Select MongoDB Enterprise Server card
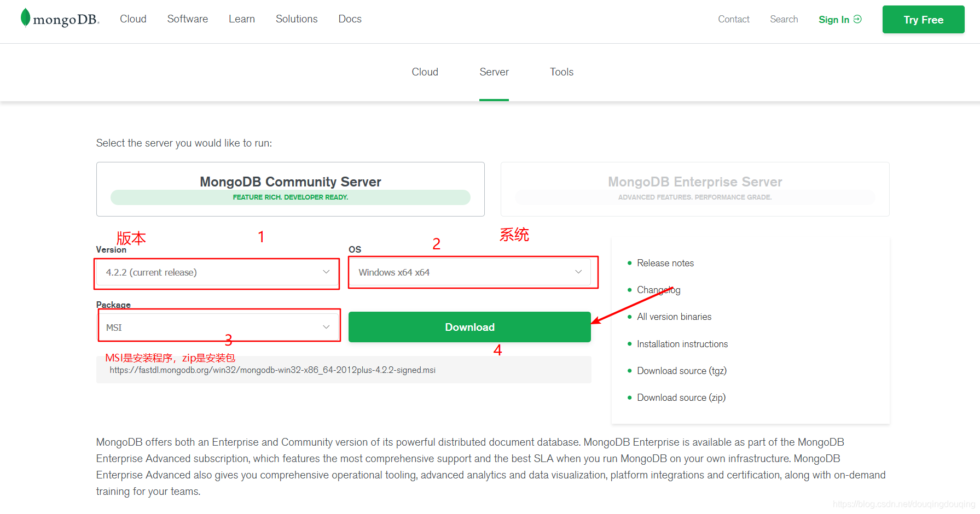 click(695, 189)
